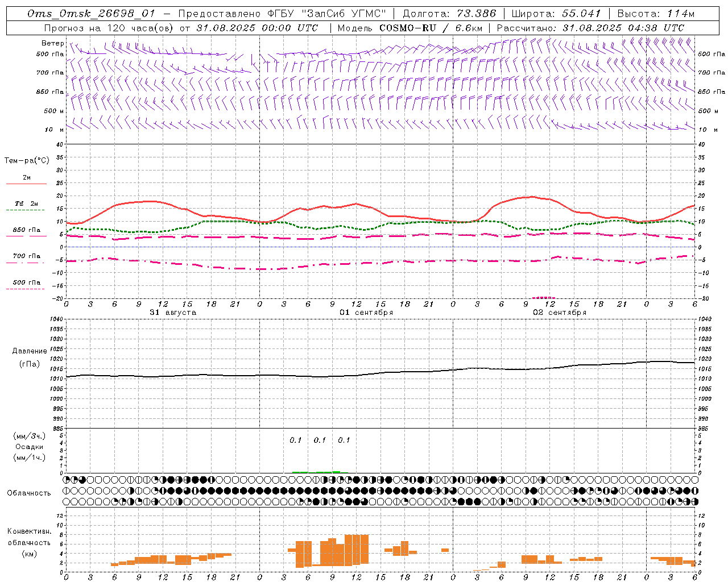Click the Осадки precipitation label
Screen dimensions: 728x582
click(30, 447)
